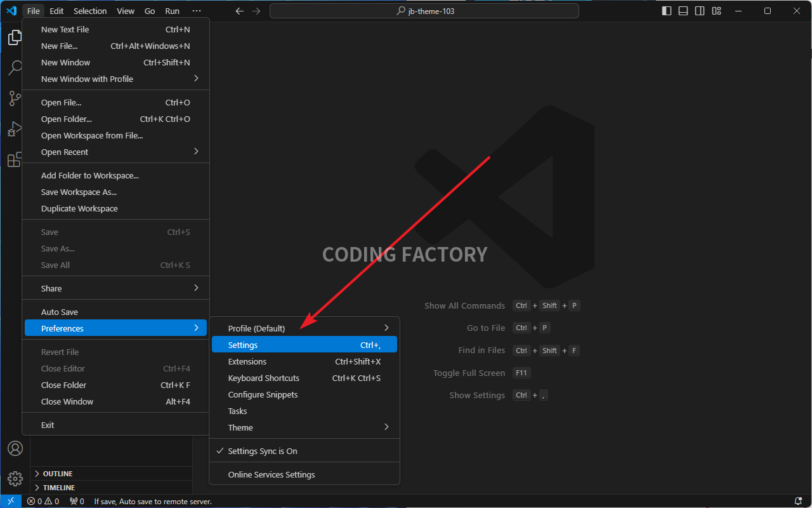This screenshot has height=508, width=812.
Task: Click the Accounts icon in activity bar
Action: (15, 448)
